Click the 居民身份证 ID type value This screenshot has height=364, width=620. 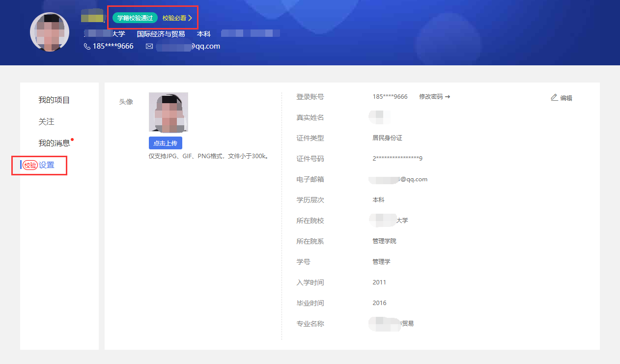pyautogui.click(x=387, y=138)
